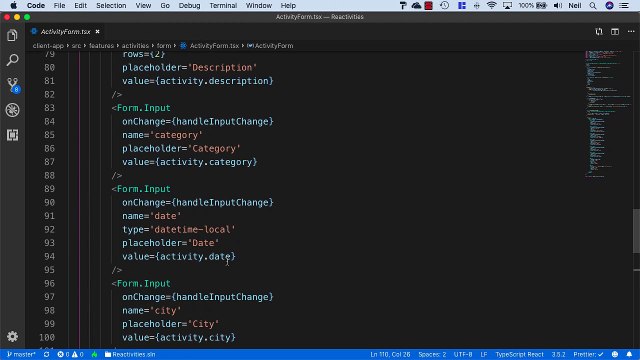Open the Apple menu
Screen dimensions: 640x360
(x=13, y=5)
